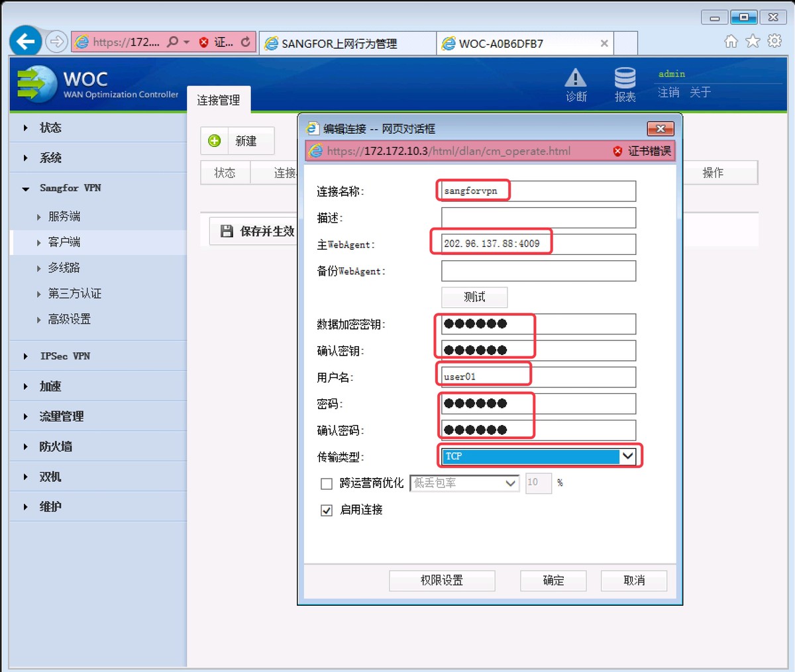Image resolution: width=795 pixels, height=672 pixels.
Task: Open the browser home icon
Action: coord(731,42)
